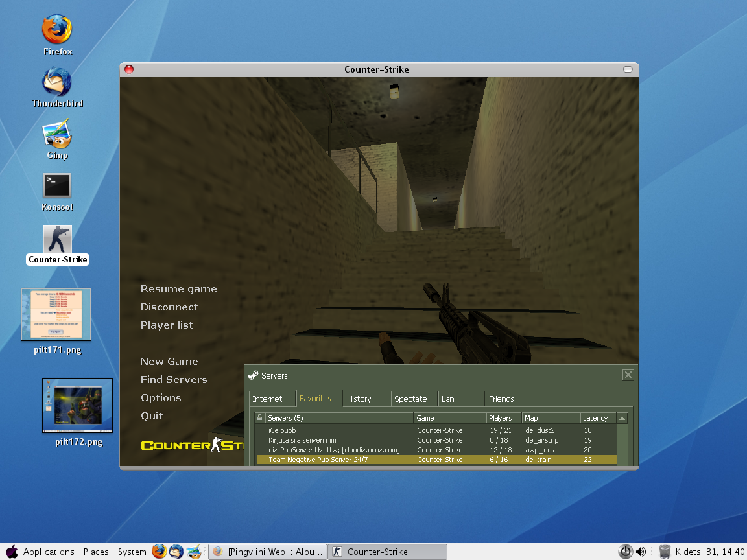Click Resume game in the menu
Viewport: 747px width, 560px height.
click(x=179, y=289)
